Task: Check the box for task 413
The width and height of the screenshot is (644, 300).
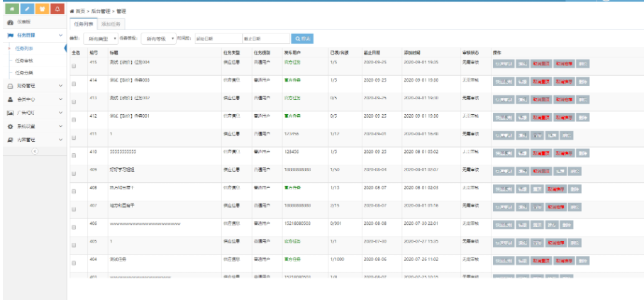Action: click(74, 102)
